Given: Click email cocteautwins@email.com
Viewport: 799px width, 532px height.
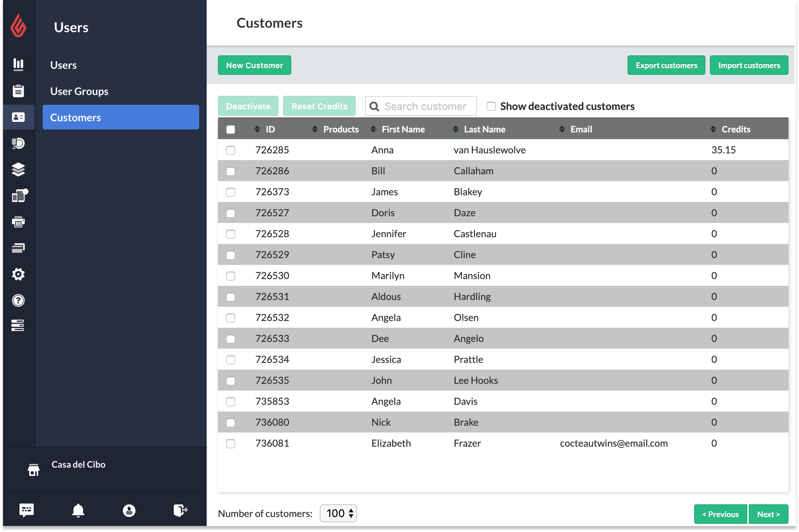Looking at the screenshot, I should (614, 443).
